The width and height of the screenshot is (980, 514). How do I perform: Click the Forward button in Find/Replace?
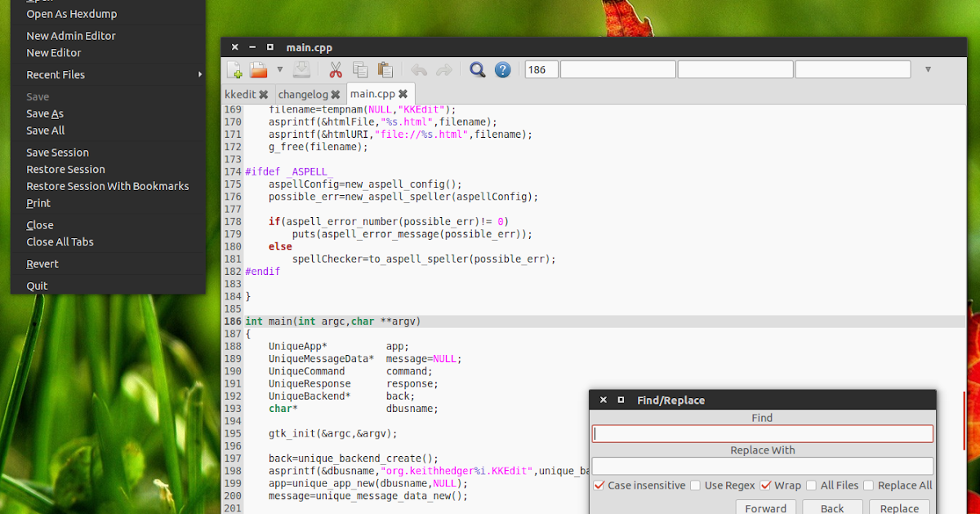click(765, 507)
